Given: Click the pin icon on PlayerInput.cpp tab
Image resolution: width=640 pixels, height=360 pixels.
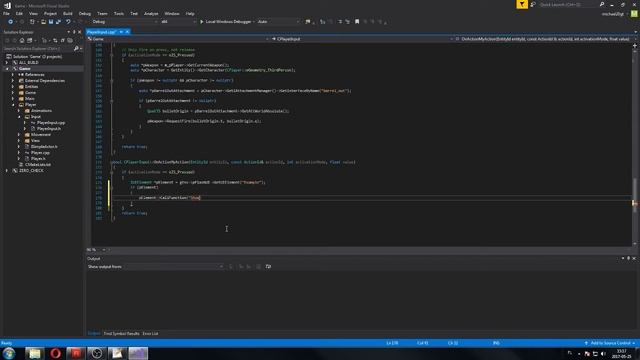Looking at the screenshot, I should (x=121, y=32).
